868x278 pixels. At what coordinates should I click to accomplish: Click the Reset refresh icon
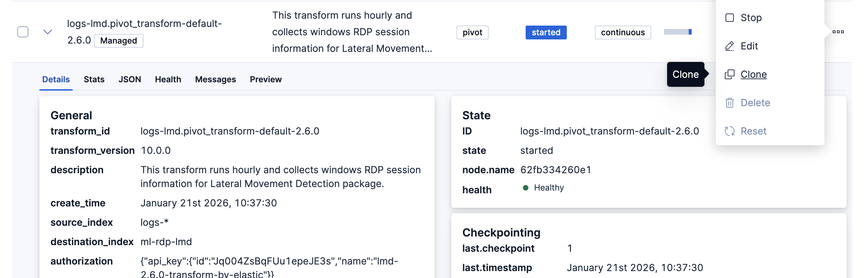pyautogui.click(x=729, y=131)
